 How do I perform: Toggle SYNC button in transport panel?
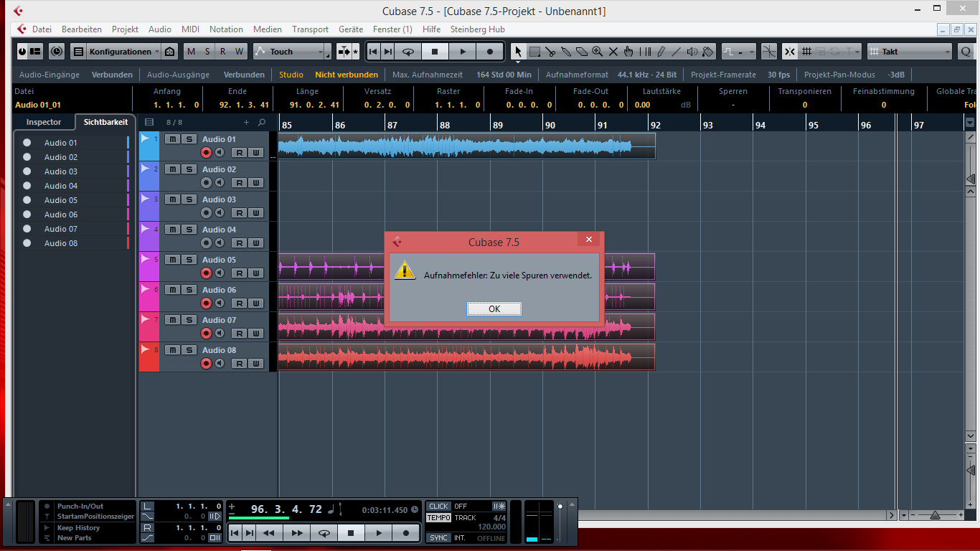point(439,538)
